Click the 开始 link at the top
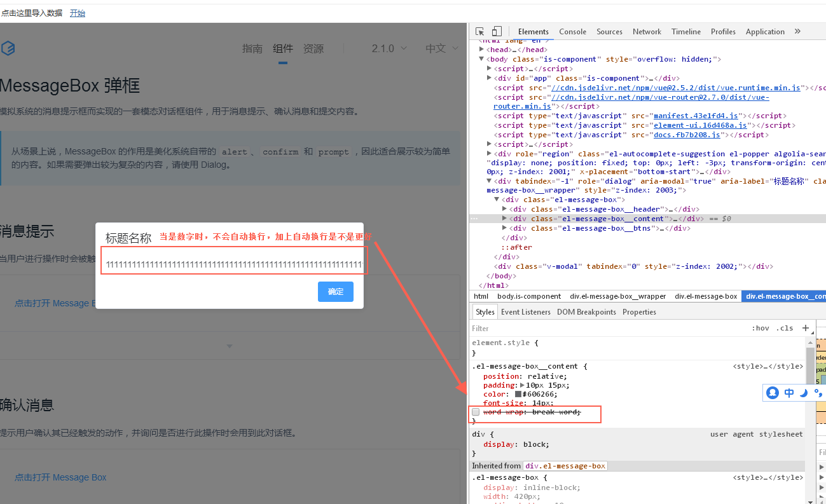826x504 pixels. click(77, 13)
